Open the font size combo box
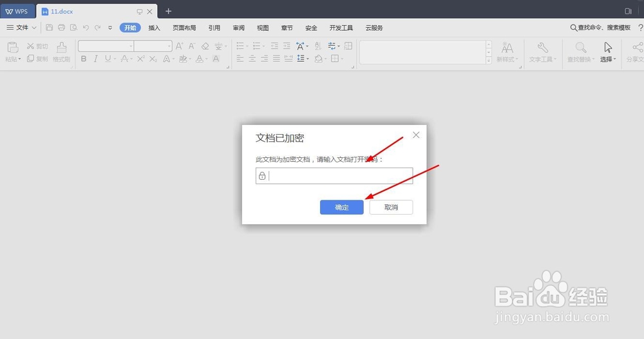The width and height of the screenshot is (644, 339). (153, 46)
